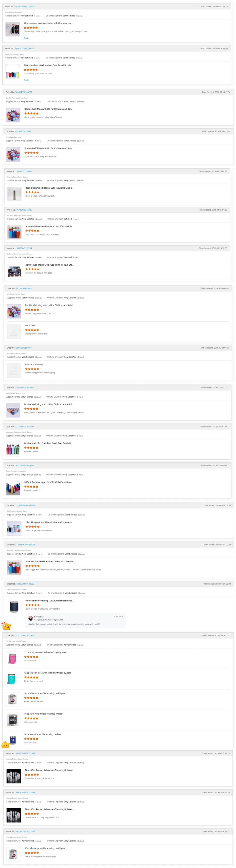Click the star rating on the metal straw review
The image size is (236, 868).
coord(32,330)
